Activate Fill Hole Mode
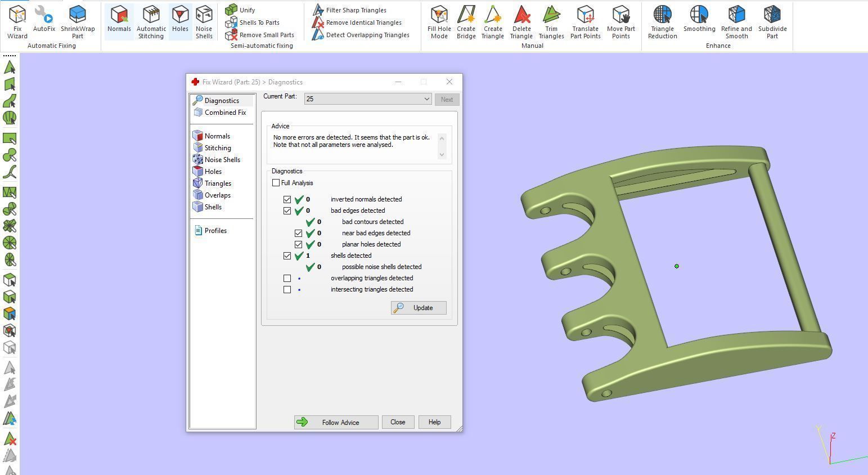 (x=439, y=22)
